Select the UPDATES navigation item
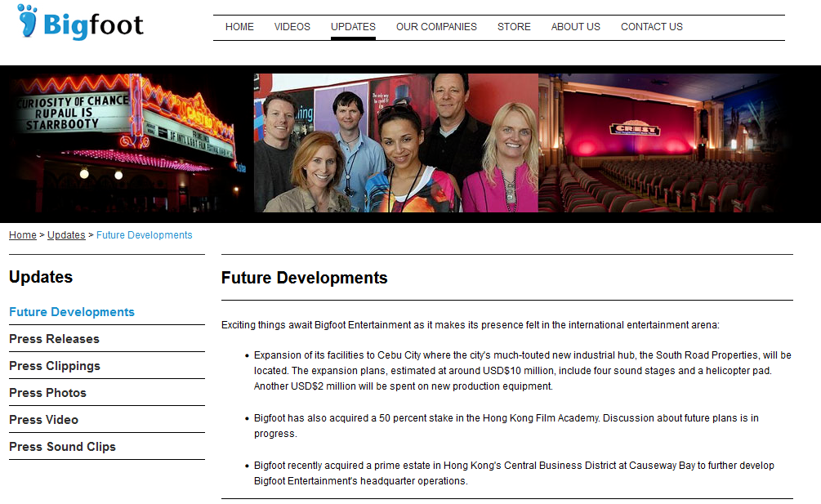The width and height of the screenshot is (821, 504). [353, 27]
